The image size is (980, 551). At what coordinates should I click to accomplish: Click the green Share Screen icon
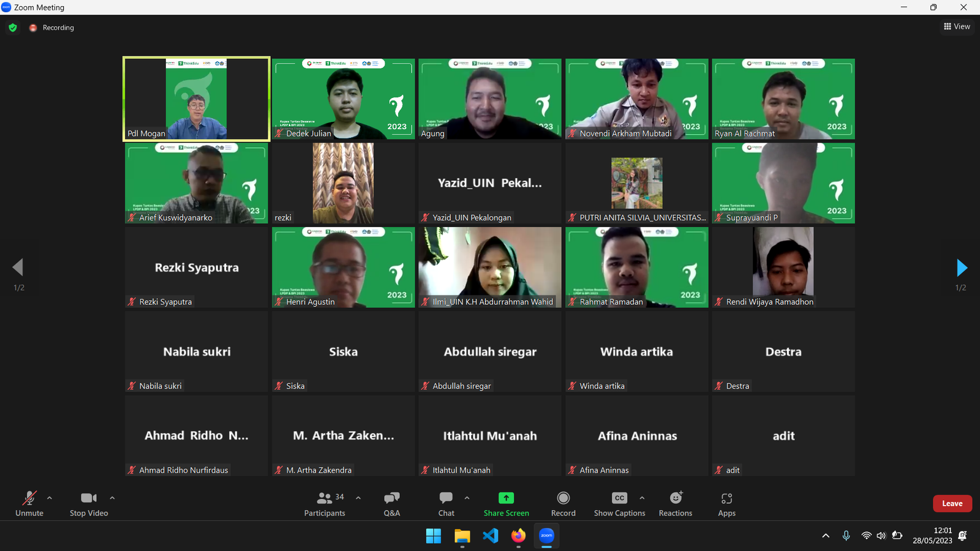click(506, 498)
